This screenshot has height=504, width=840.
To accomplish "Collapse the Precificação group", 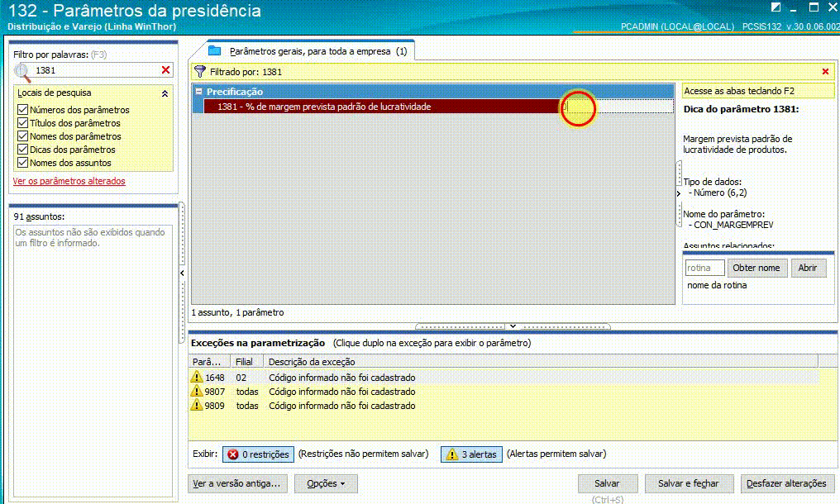I will pos(198,92).
